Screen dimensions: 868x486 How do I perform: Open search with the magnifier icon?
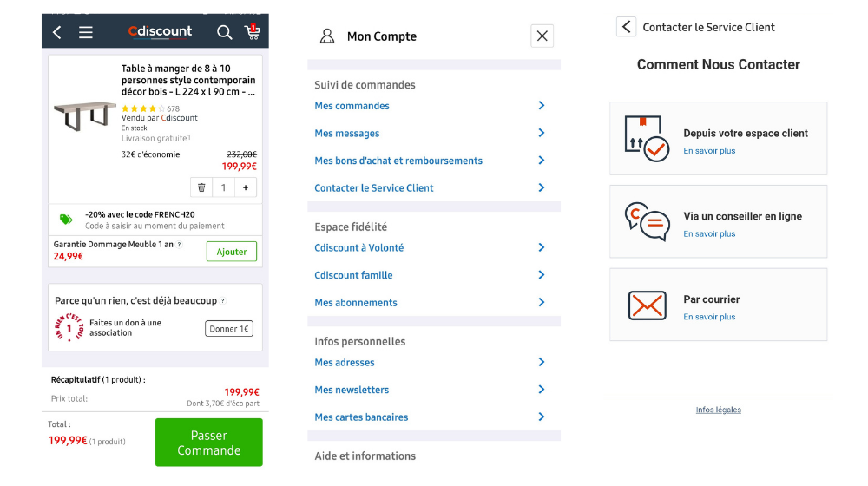tap(224, 32)
